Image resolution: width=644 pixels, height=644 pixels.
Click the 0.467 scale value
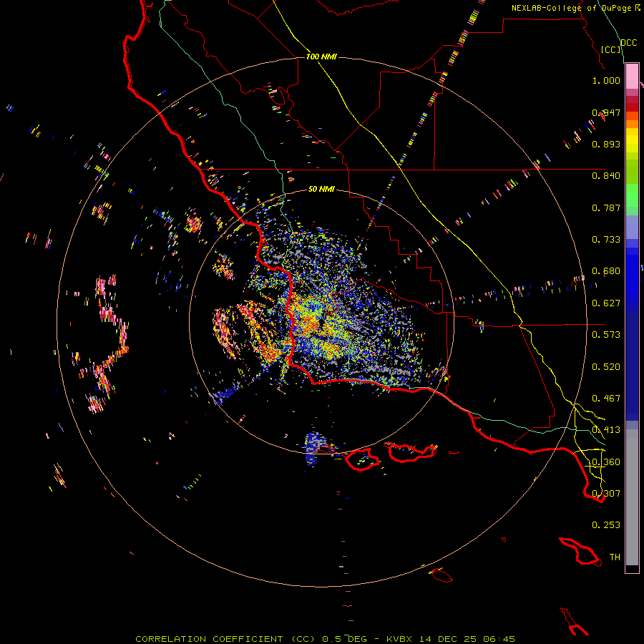606,399
